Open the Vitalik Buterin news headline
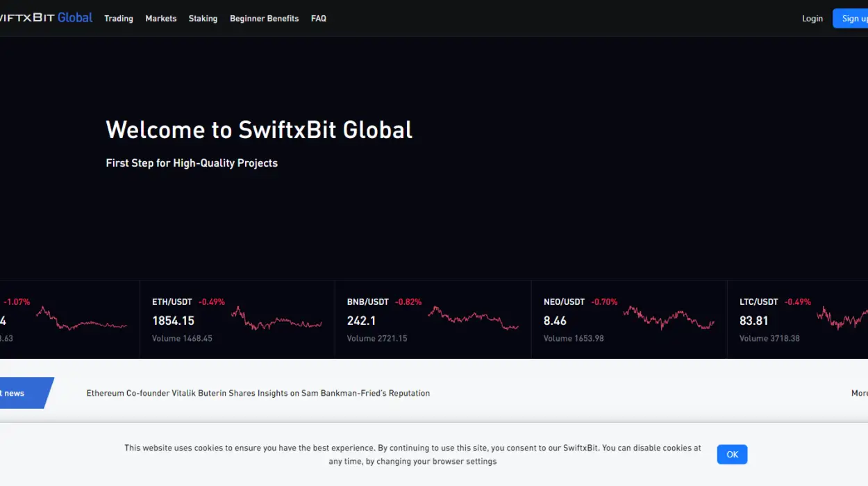868x486 pixels. [x=258, y=393]
